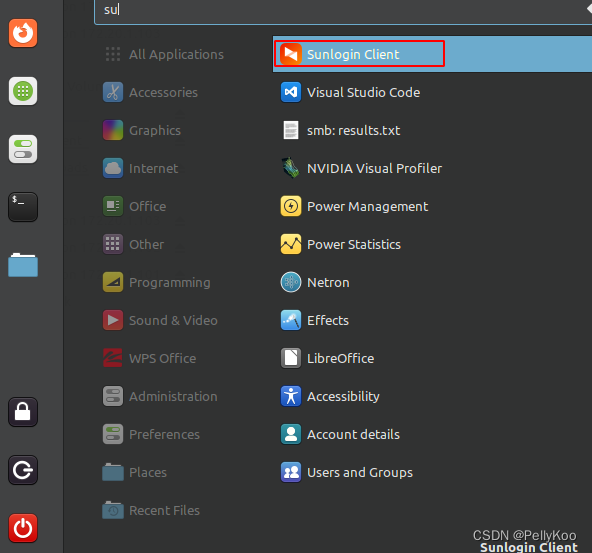Screen dimensions: 592x553
Task: Select the All Applications category
Action: tap(165, 54)
